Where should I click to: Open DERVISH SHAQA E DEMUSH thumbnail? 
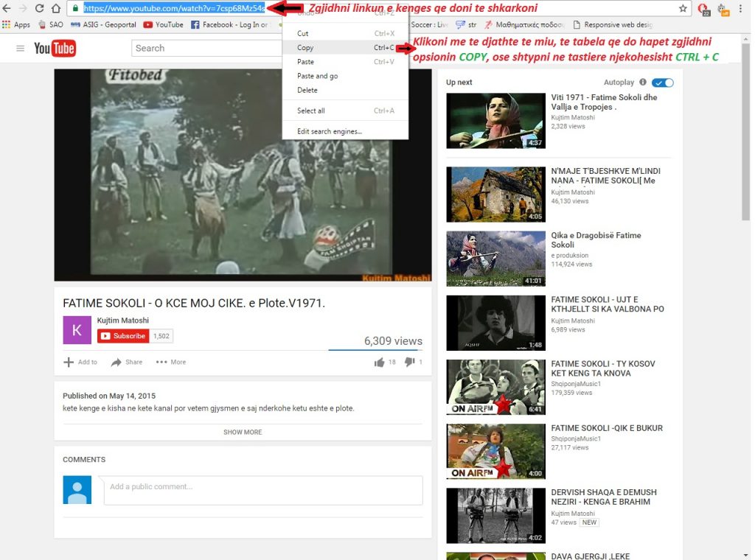coord(496,516)
